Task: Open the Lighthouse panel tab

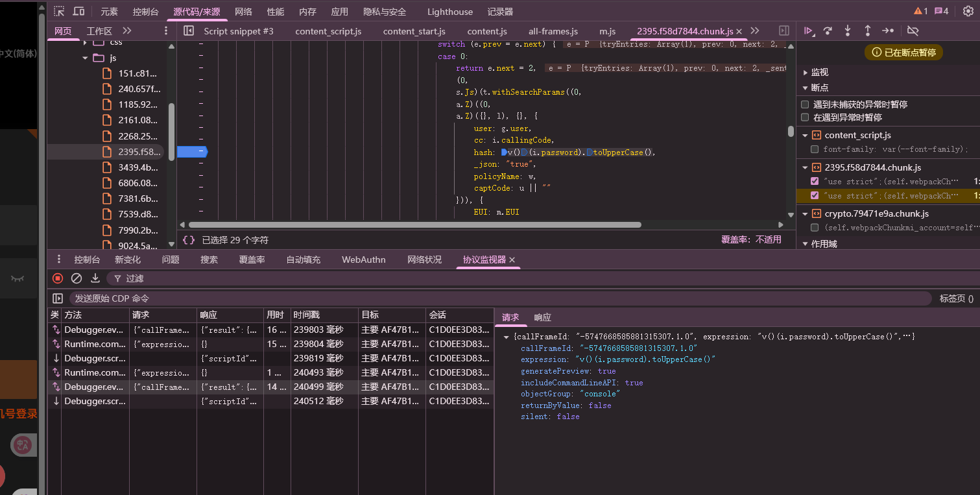Action: pos(450,12)
